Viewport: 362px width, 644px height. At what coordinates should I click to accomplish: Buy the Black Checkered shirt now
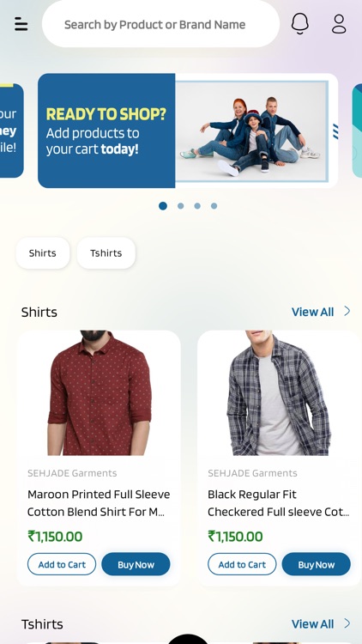coord(316,564)
